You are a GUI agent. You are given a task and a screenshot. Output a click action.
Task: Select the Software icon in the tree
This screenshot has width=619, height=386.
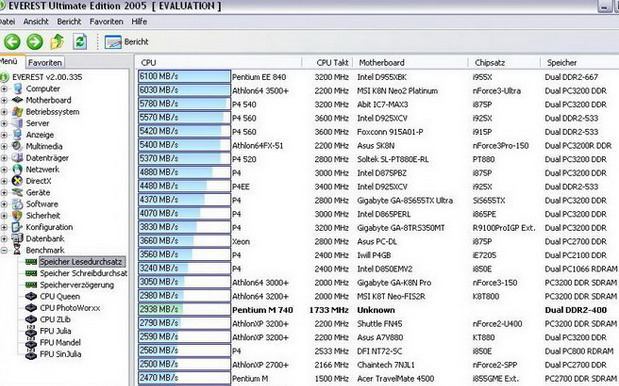18,204
